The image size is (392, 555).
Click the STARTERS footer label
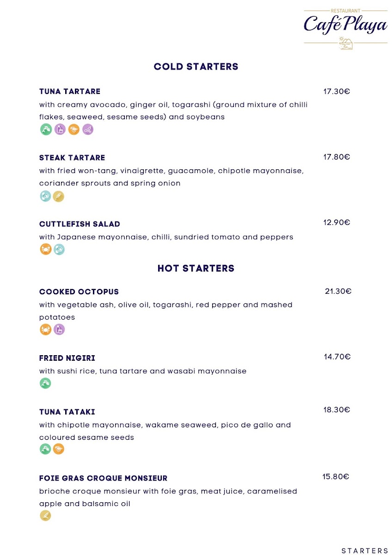coord(365,550)
